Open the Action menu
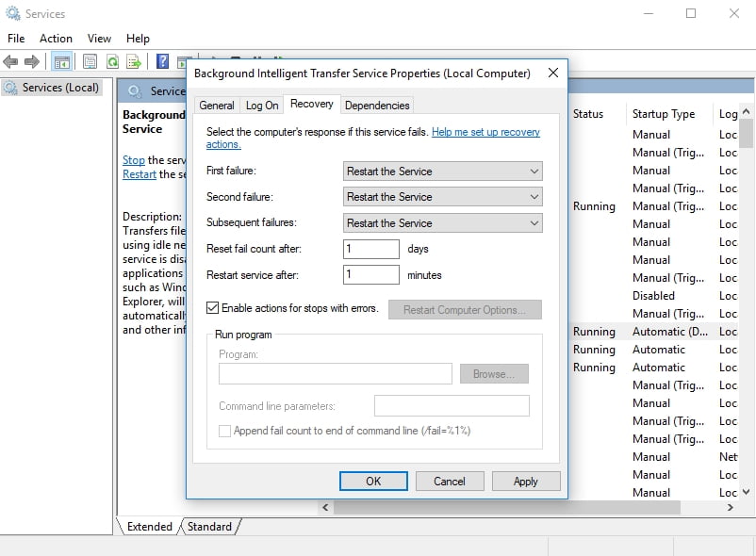This screenshot has width=756, height=556. (56, 39)
